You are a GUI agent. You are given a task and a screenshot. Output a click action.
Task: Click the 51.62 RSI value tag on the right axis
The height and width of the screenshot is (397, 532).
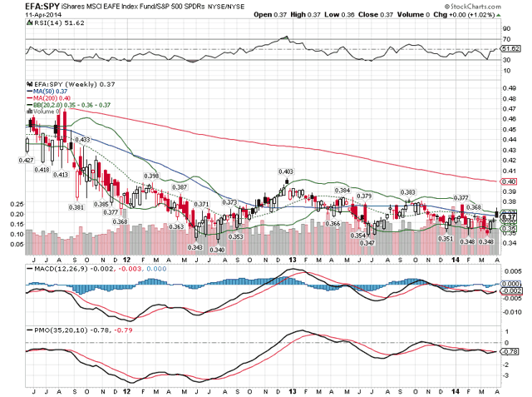[x=511, y=49]
